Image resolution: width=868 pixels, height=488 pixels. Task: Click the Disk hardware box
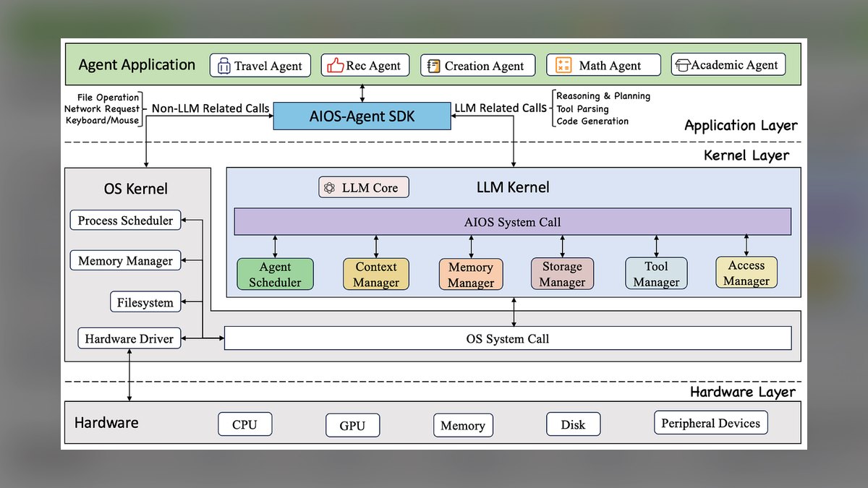point(573,424)
